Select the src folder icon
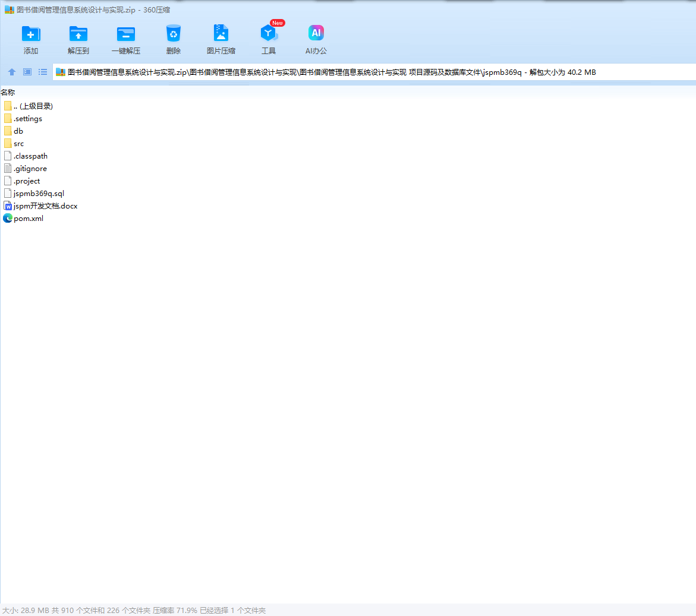 tap(8, 143)
